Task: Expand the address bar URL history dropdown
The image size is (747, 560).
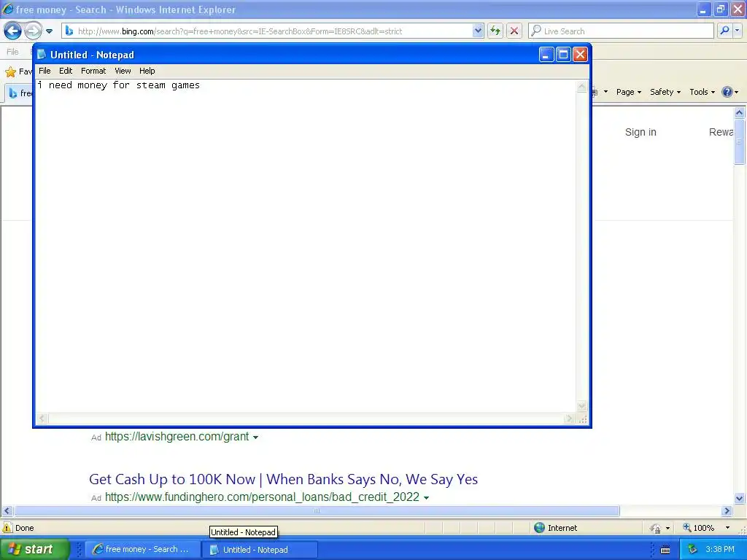Action: [478, 31]
